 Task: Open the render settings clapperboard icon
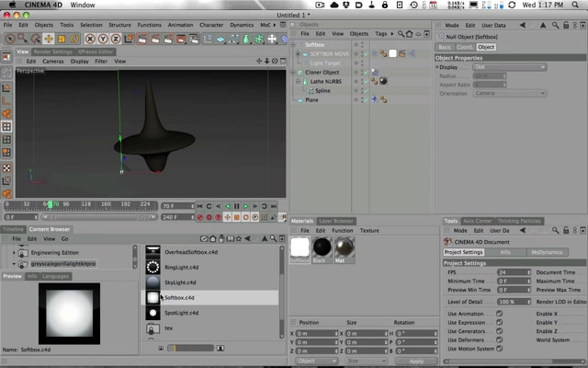pyautogui.click(x=194, y=39)
